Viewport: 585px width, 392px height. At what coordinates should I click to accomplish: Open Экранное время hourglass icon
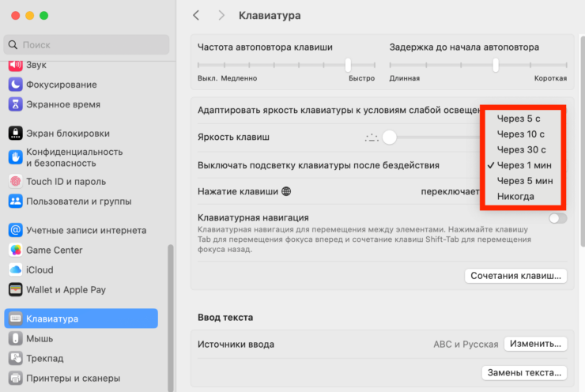(x=15, y=104)
